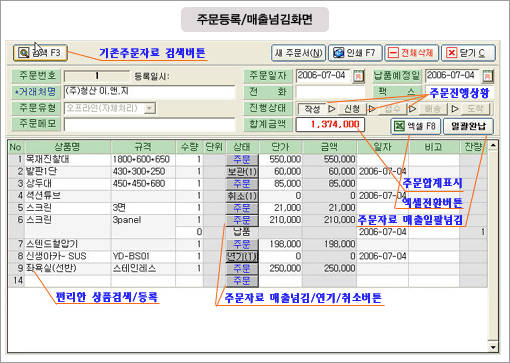Viewport: 510px width, 363px height.
Task: Focus the 납품예정일 date field
Action: [x=452, y=76]
